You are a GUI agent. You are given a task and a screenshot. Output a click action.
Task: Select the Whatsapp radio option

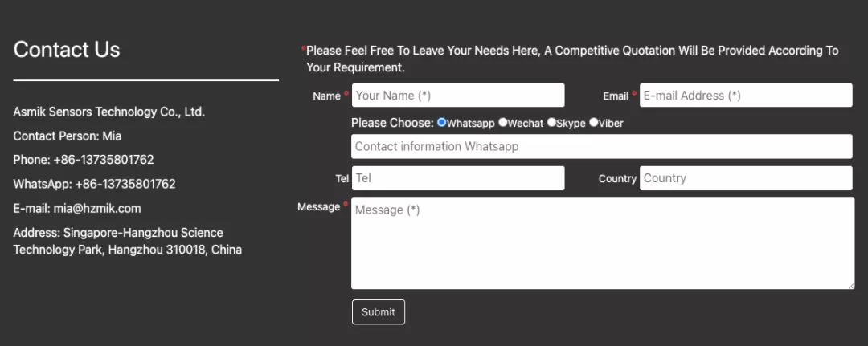pyautogui.click(x=442, y=123)
